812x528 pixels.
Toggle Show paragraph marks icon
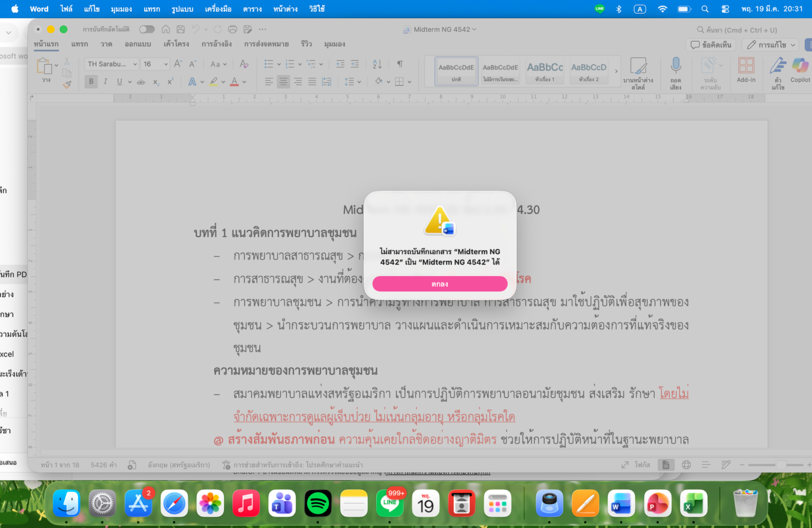click(x=400, y=64)
